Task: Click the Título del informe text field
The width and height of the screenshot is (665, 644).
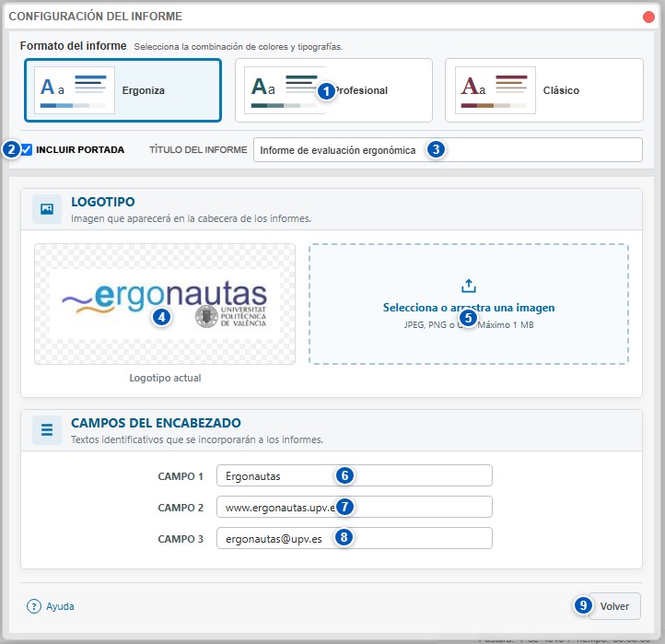Action: coord(448,150)
